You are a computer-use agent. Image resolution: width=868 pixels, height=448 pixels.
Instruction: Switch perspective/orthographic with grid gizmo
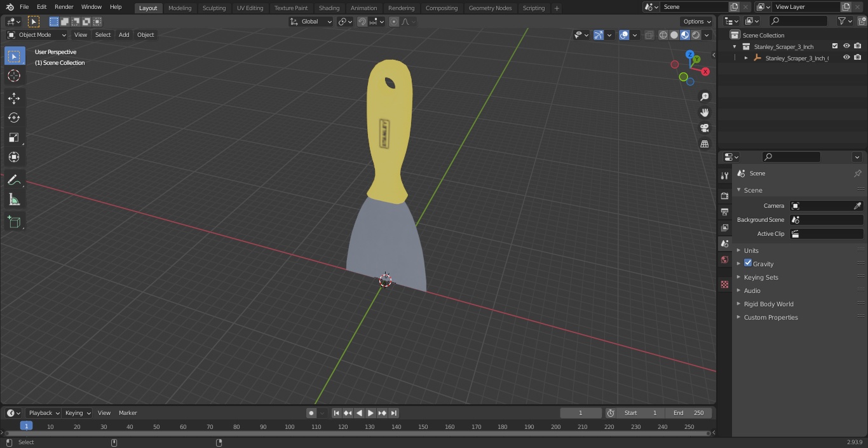[x=704, y=144]
